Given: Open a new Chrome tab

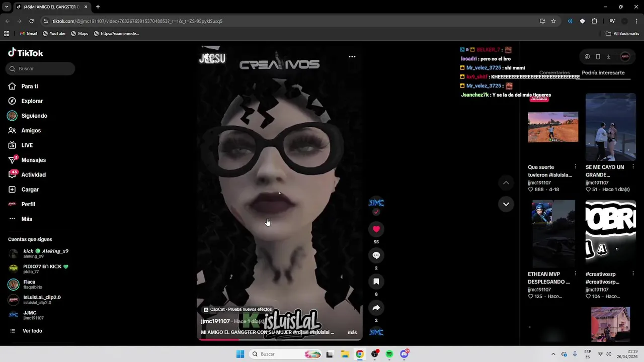Looking at the screenshot, I should (98, 7).
